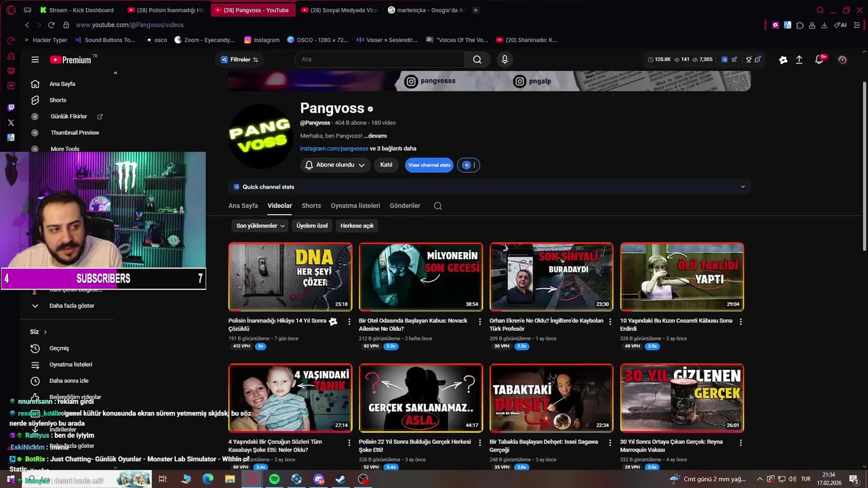Expand Quick channel stats panel
868x488 pixels.
pos(743,187)
